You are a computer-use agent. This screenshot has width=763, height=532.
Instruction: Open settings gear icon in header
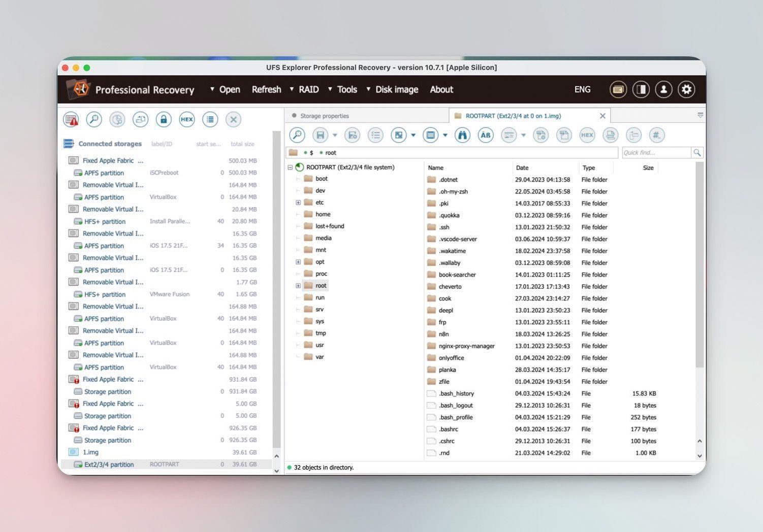coord(686,89)
